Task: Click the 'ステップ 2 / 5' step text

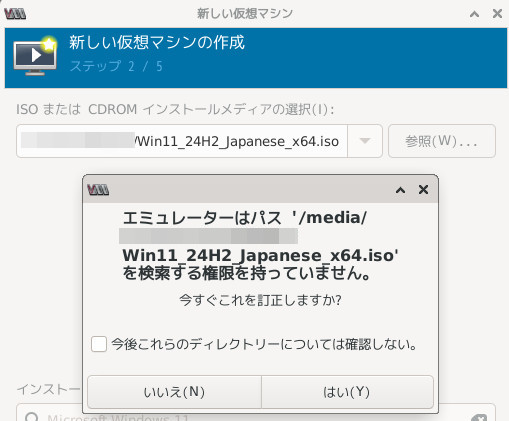Action: [x=116, y=66]
